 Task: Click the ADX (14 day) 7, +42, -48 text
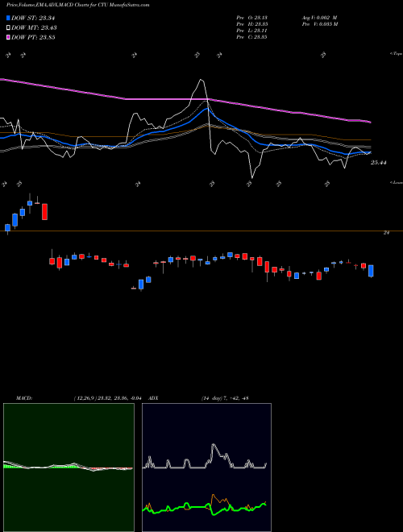pyautogui.click(x=223, y=398)
